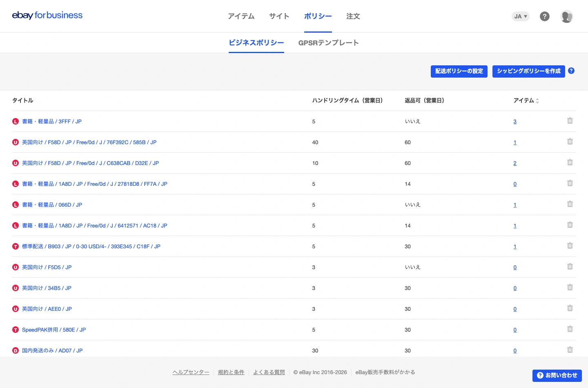Delete the 27818D8 / FF7A policy row
The image size is (588, 388).
click(x=570, y=183)
